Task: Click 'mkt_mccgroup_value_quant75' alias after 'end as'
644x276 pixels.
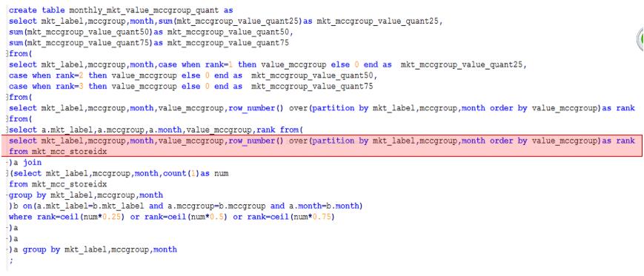Action: (312, 87)
